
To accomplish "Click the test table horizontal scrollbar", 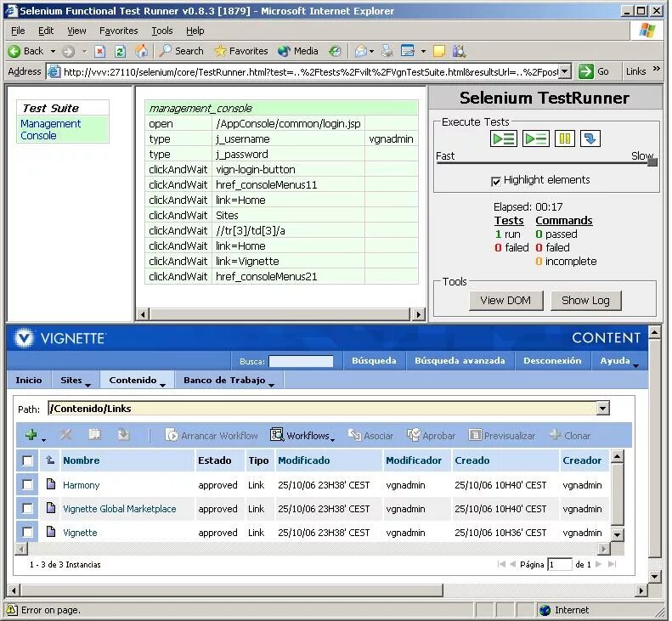I will click(x=280, y=314).
